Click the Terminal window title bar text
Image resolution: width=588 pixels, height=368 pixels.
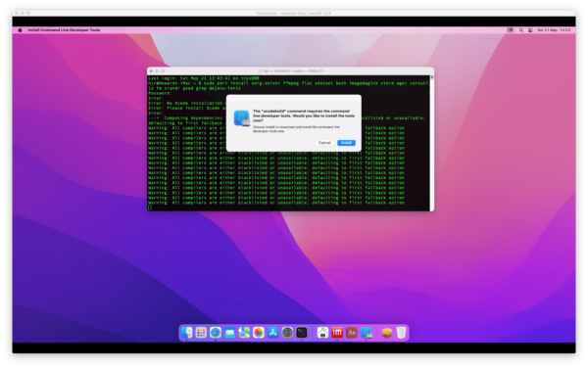click(x=292, y=70)
